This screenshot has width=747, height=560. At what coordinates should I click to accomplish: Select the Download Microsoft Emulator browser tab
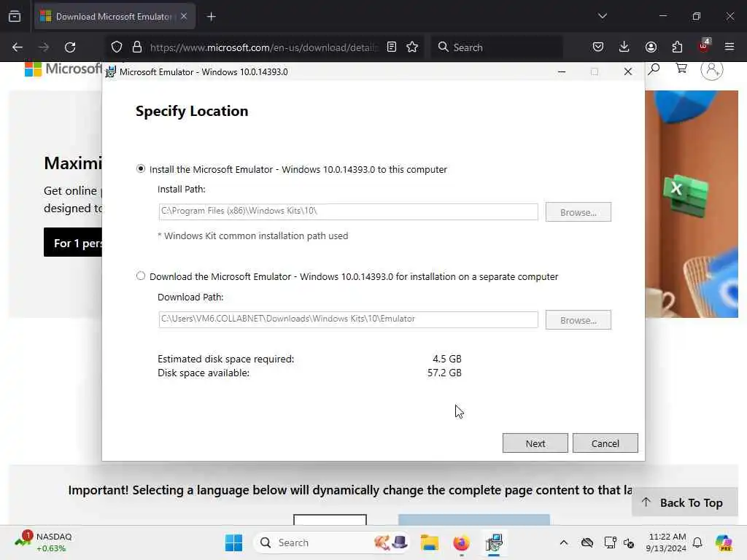[115, 16]
